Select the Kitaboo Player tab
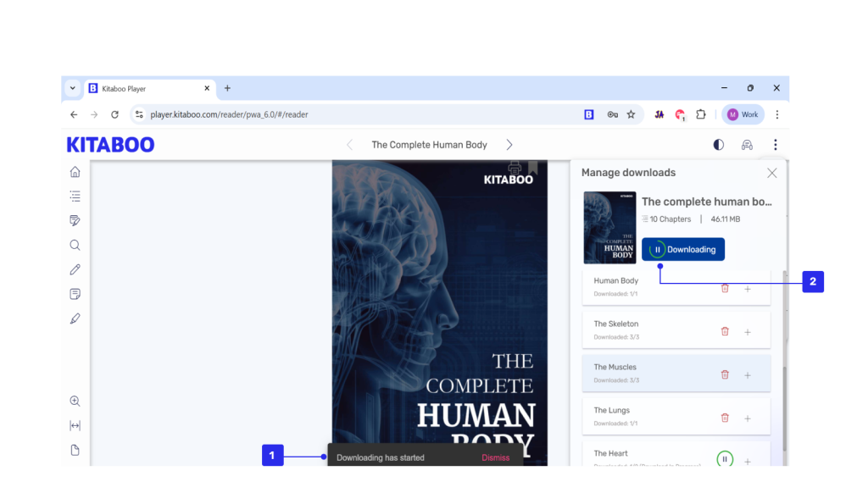The width and height of the screenshot is (868, 504). (149, 89)
